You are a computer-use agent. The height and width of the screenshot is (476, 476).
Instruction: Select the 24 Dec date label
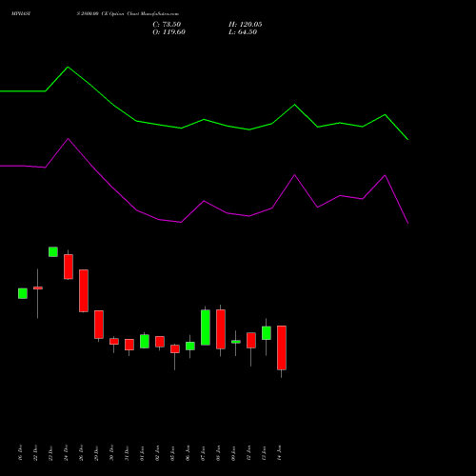66,453
